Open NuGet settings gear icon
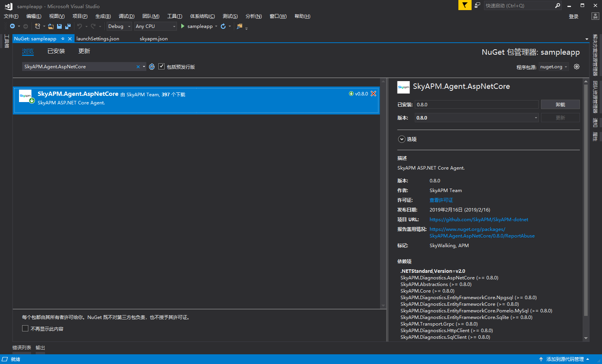This screenshot has height=364, width=602. (577, 66)
